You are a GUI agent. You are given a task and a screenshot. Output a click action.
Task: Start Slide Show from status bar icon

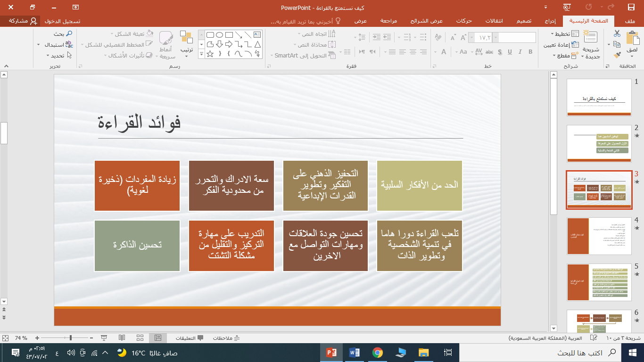point(104,338)
